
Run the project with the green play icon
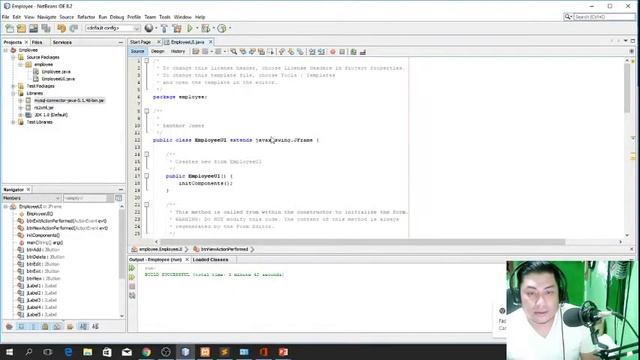190,28
